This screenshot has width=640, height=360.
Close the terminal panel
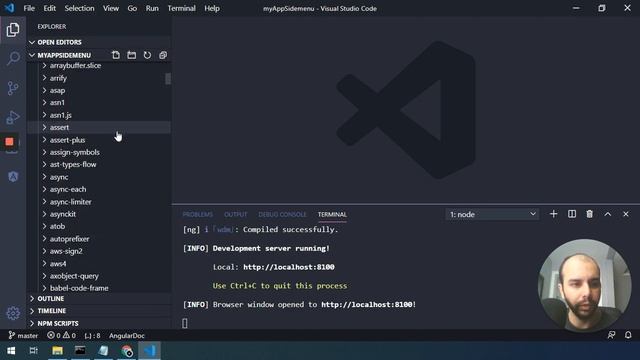click(626, 214)
